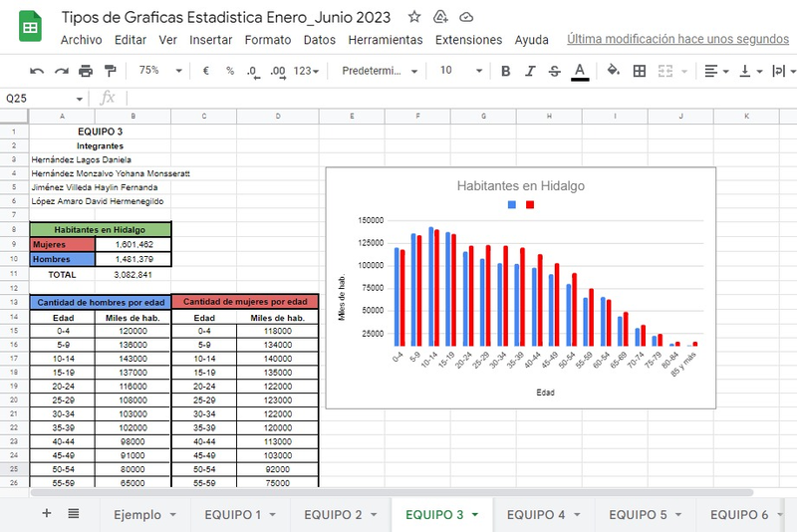Select the cell containing 3,082,841
The height and width of the screenshot is (532, 797).
coord(133,275)
